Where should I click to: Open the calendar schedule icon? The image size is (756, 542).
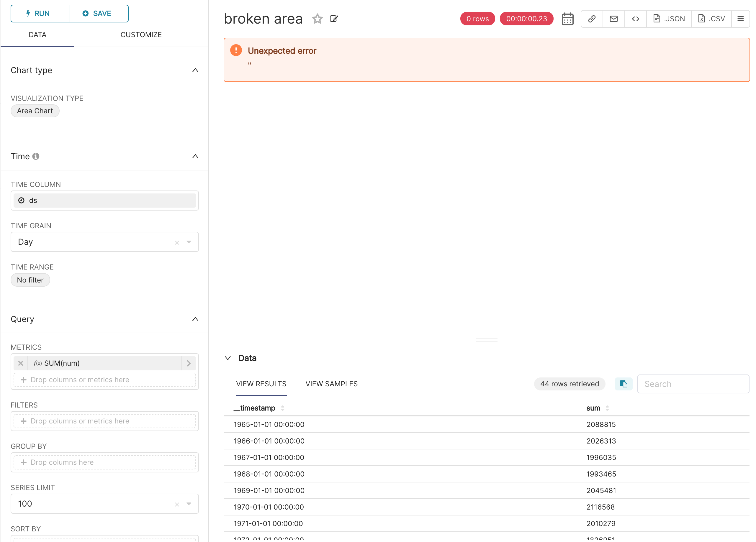[x=567, y=19]
